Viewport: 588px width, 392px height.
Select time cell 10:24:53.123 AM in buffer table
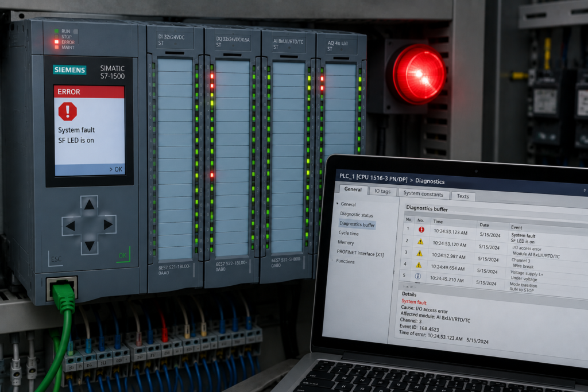click(450, 232)
